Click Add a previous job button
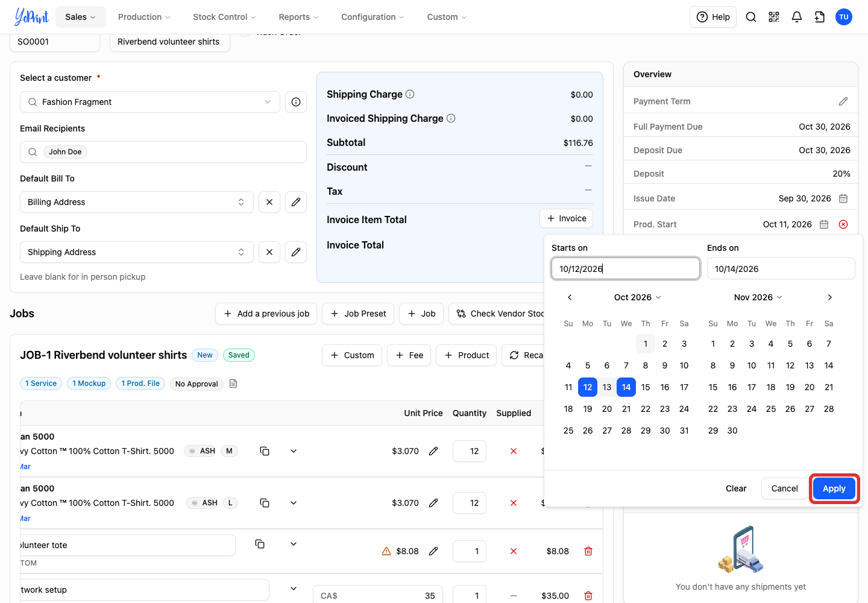Viewport: 868px width, 603px height. [266, 314]
